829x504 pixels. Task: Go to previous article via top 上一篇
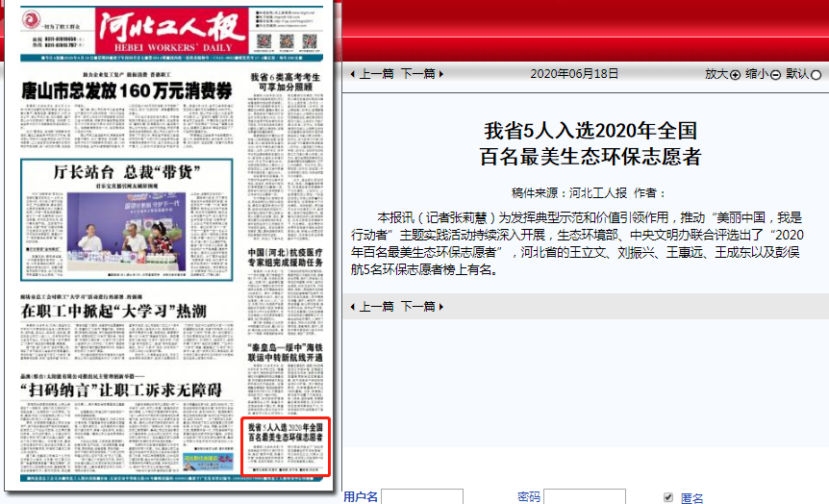[376, 74]
